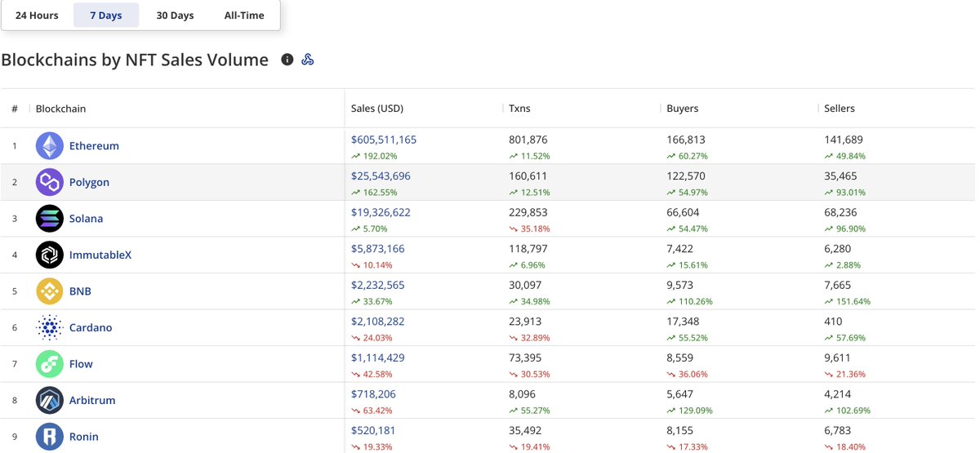
Task: Click the Ronin logo icon
Action: 50,437
